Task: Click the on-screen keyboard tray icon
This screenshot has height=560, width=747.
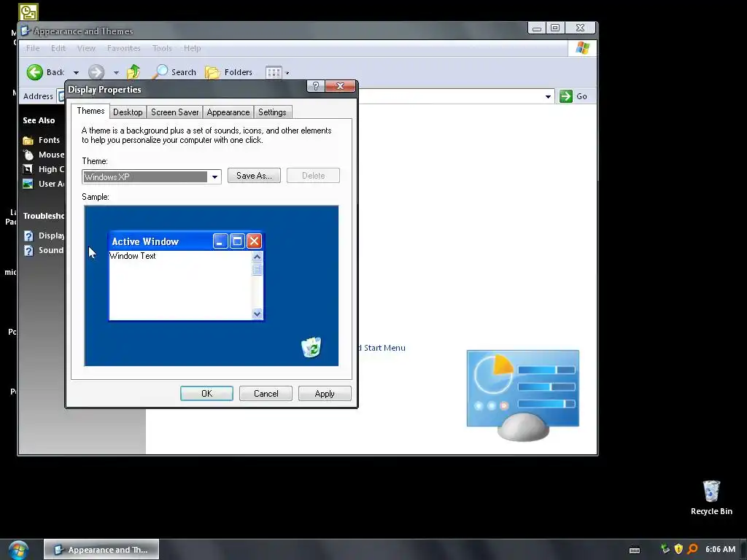Action: point(635,550)
